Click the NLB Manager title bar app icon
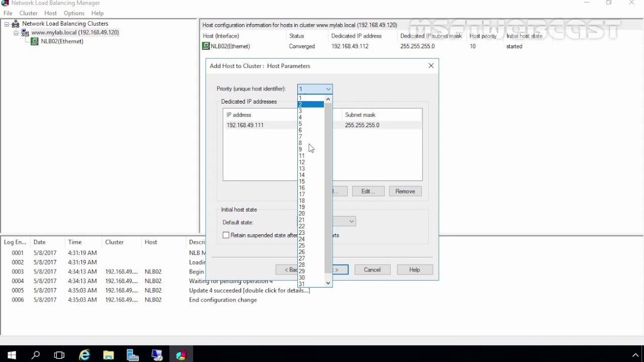This screenshot has width=644, height=362. [6, 3]
